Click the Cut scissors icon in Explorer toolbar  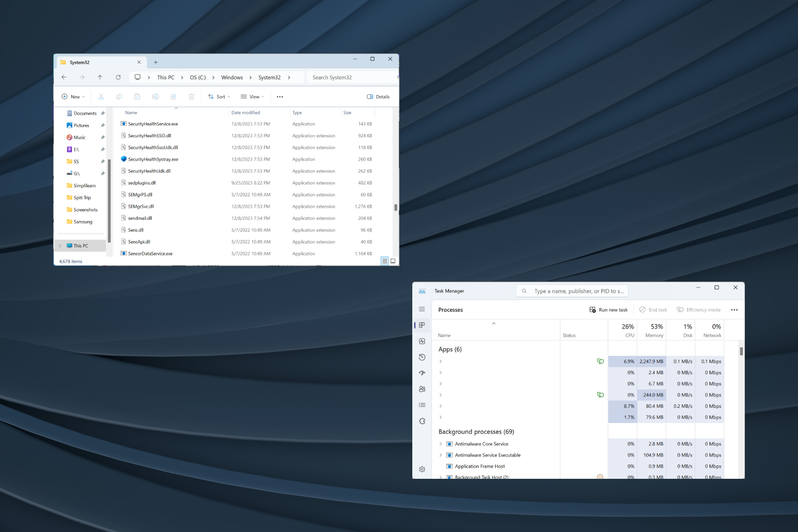click(x=101, y=97)
